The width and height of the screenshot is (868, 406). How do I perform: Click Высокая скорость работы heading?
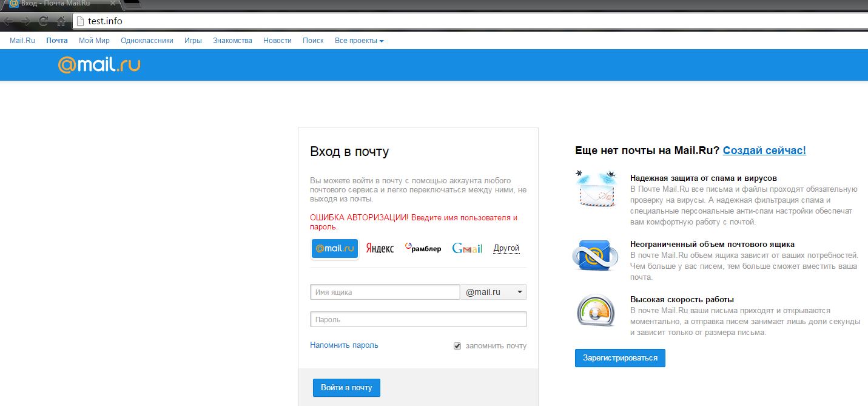pos(682,300)
